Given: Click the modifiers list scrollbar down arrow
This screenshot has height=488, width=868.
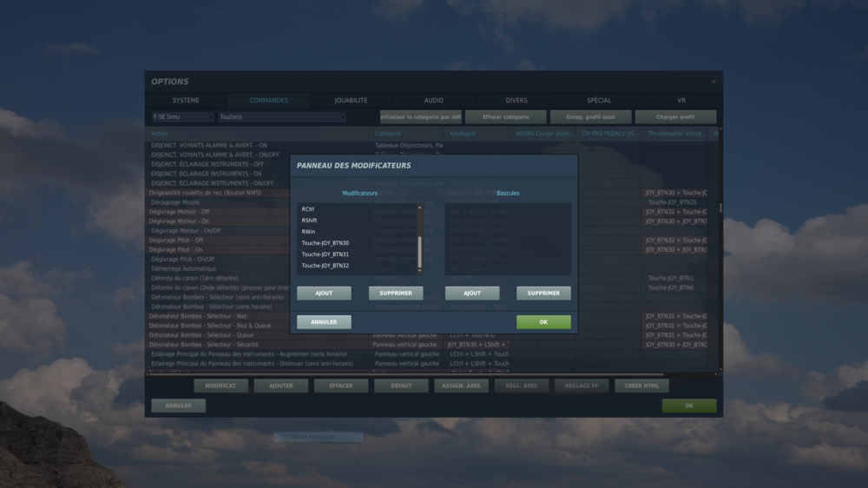Looking at the screenshot, I should [419, 271].
